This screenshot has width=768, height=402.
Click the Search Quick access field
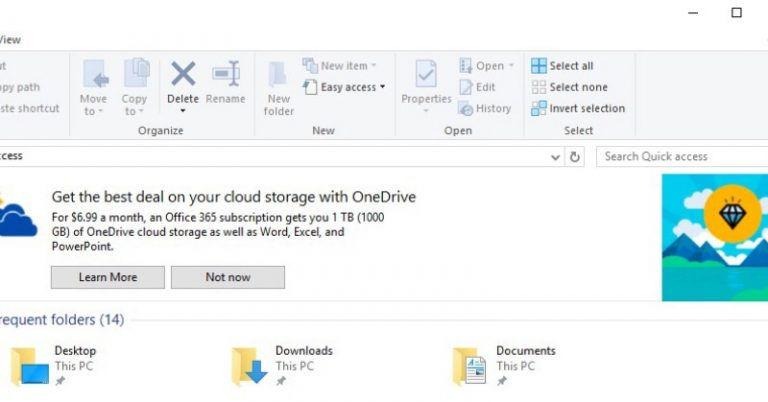click(x=682, y=157)
